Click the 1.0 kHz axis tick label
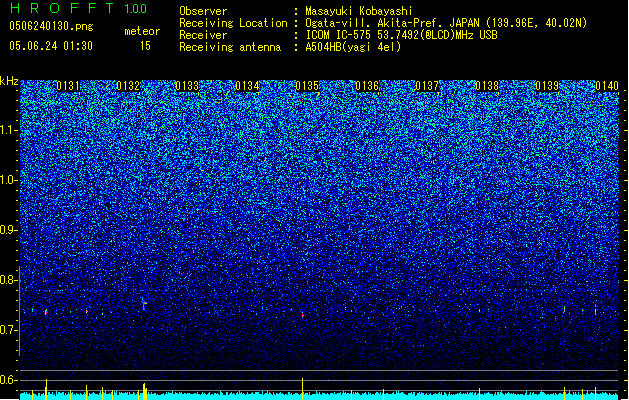This screenshot has width=629, height=400. tap(8, 180)
